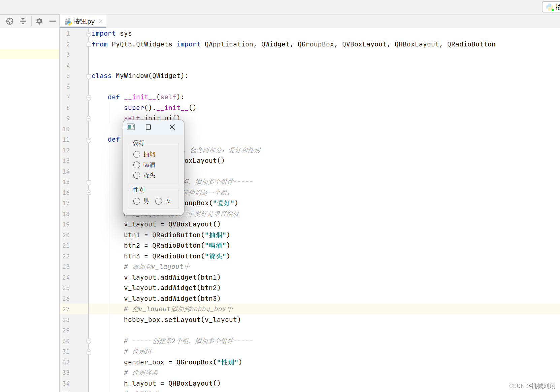Click the hide-panel minus icon in toolbar
This screenshot has height=392, width=560.
pos(52,21)
